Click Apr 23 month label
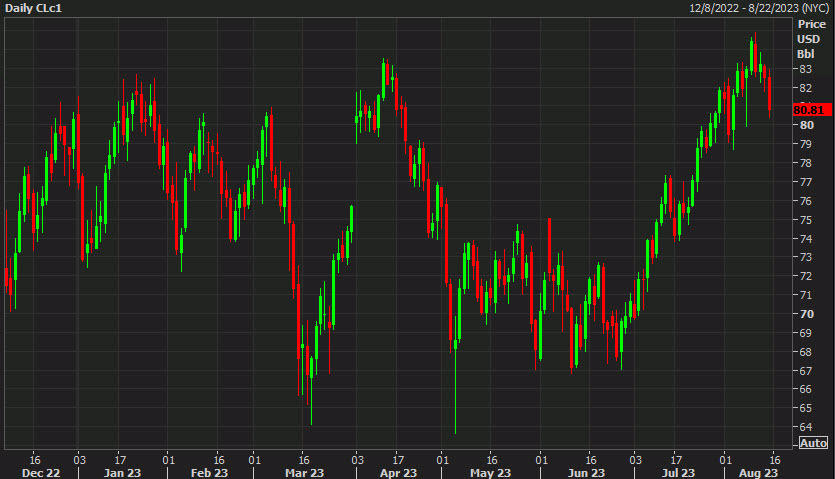The width and height of the screenshot is (835, 479). 398,473
